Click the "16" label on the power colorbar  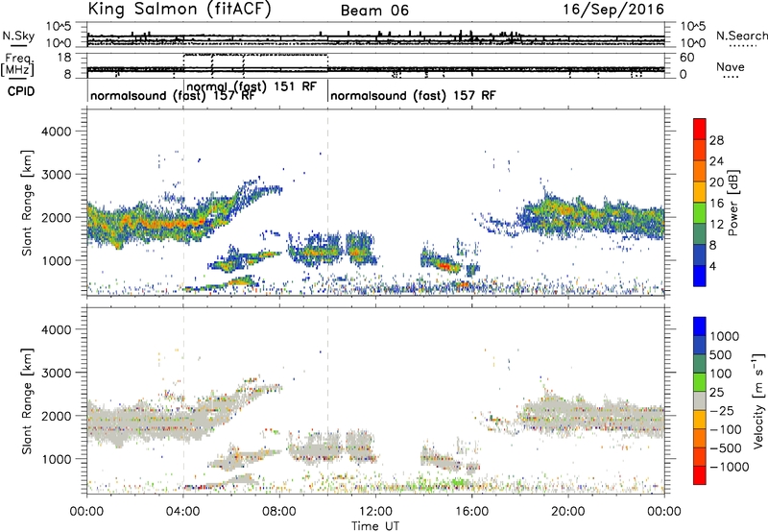716,204
